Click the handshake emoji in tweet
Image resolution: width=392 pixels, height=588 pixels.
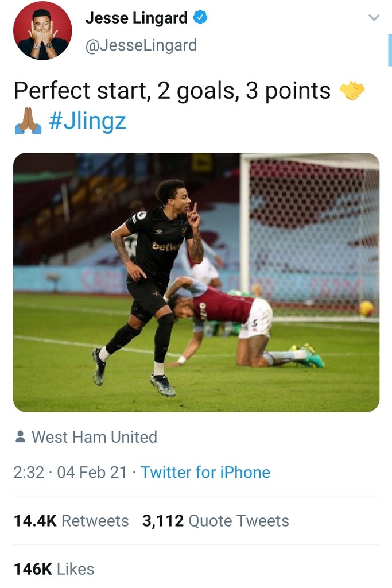pyautogui.click(x=352, y=91)
